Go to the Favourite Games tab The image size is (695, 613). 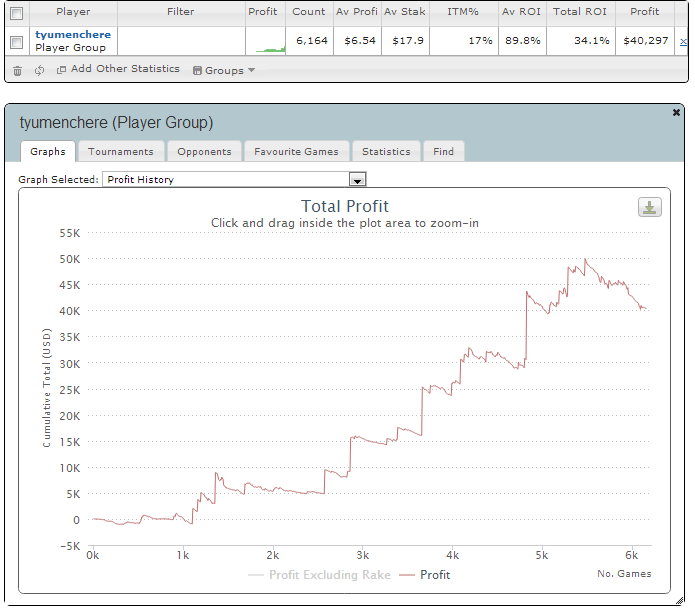296,151
